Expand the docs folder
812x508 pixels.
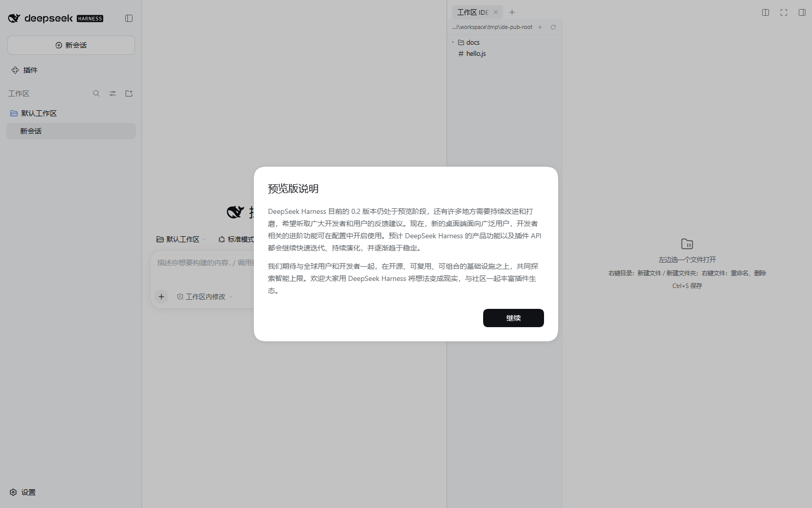click(504, 42)
